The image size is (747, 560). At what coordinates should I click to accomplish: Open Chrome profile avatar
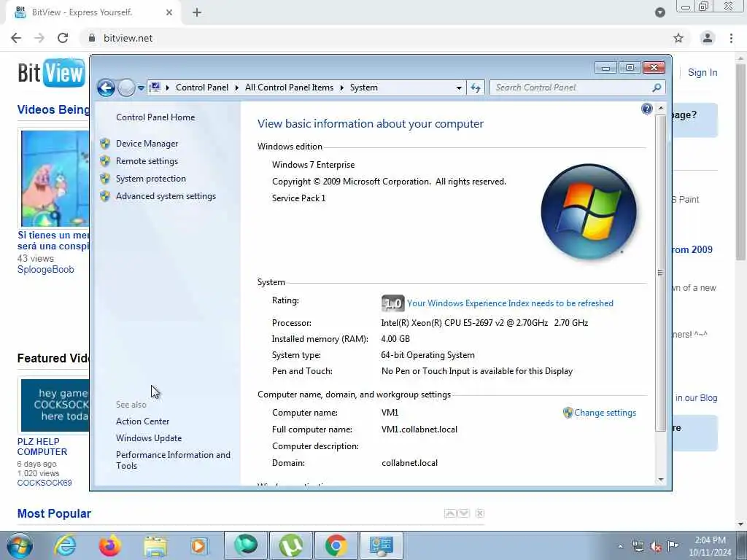[x=708, y=38]
